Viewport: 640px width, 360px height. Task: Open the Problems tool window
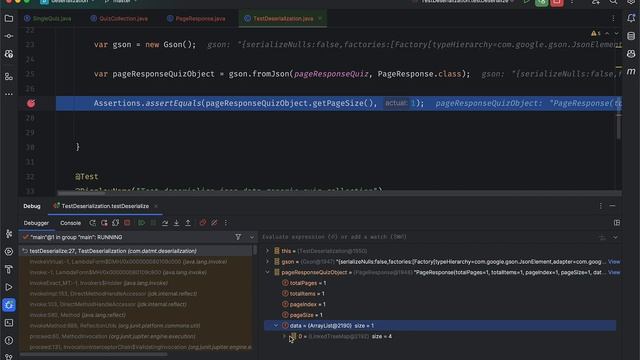tap(9, 340)
